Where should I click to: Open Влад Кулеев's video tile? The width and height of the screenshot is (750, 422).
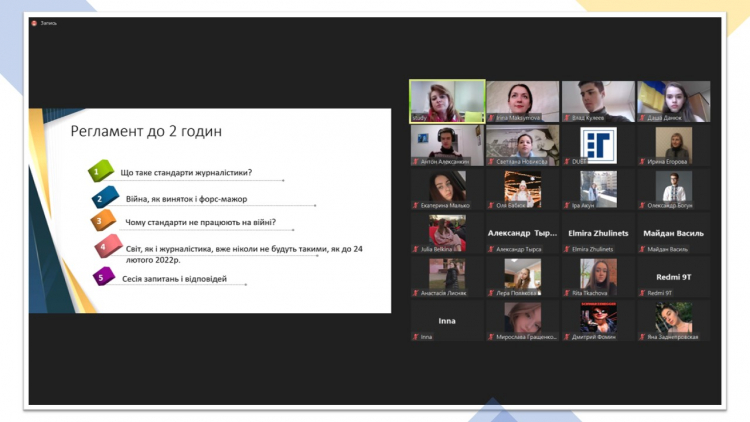[x=597, y=101]
